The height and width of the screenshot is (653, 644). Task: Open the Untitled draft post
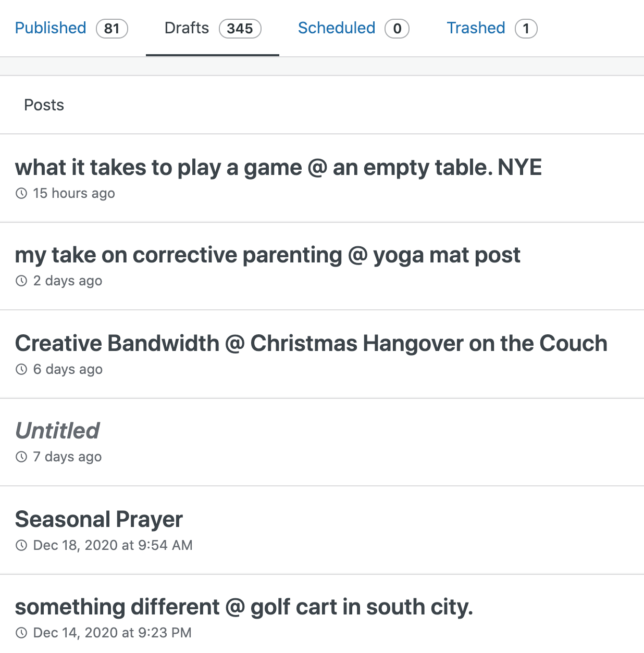point(57,431)
